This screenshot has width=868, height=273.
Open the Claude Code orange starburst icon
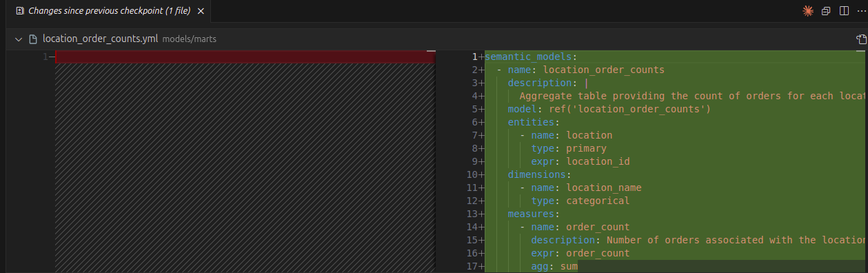tap(808, 11)
